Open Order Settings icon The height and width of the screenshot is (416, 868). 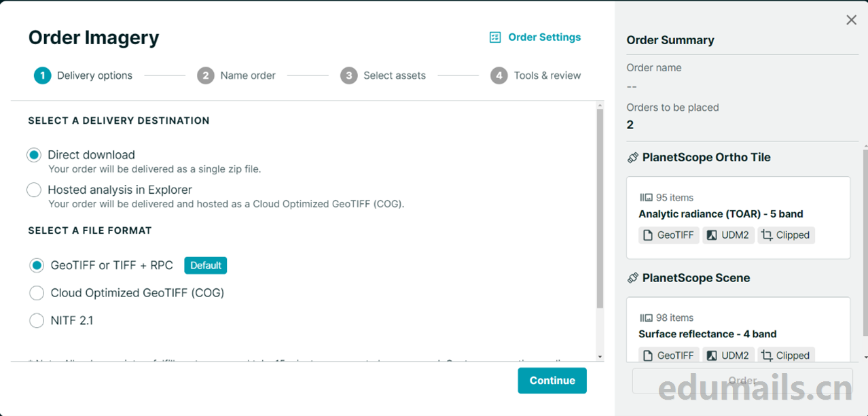(x=495, y=37)
